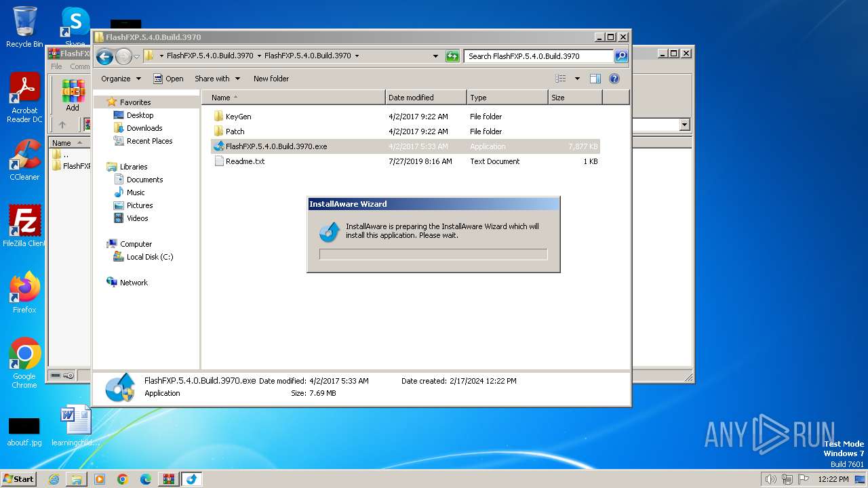Click the Add button in WinRAR window

(x=72, y=96)
